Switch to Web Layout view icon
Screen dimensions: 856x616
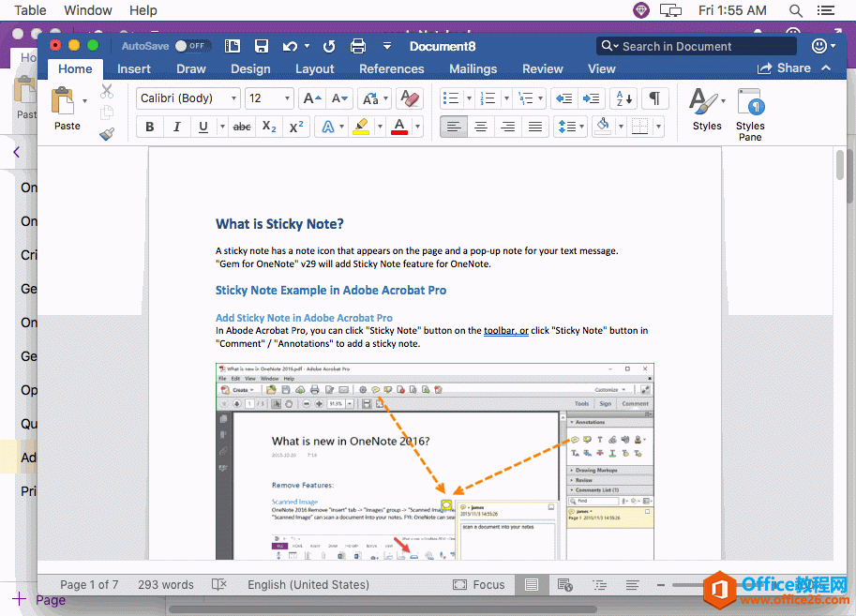point(565,585)
